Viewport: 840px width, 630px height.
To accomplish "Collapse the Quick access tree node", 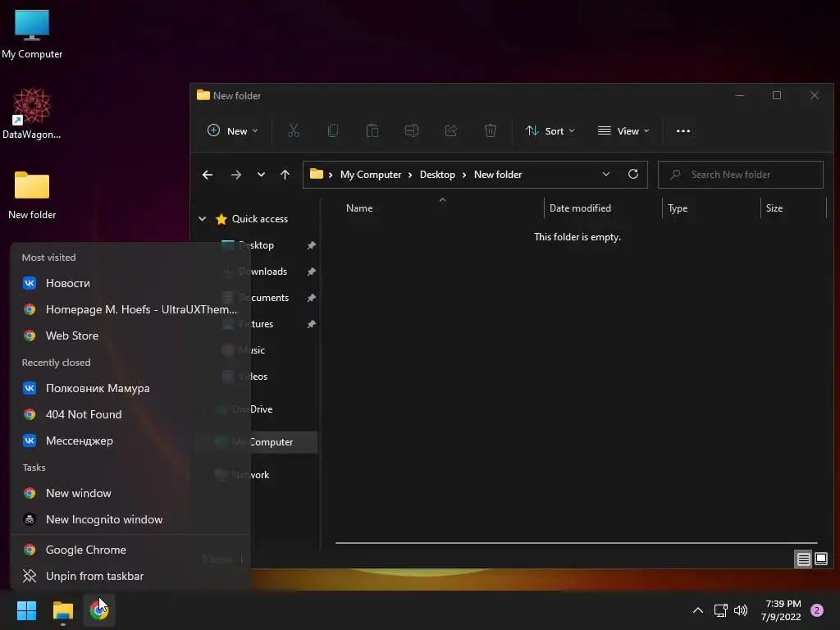I will click(x=203, y=218).
